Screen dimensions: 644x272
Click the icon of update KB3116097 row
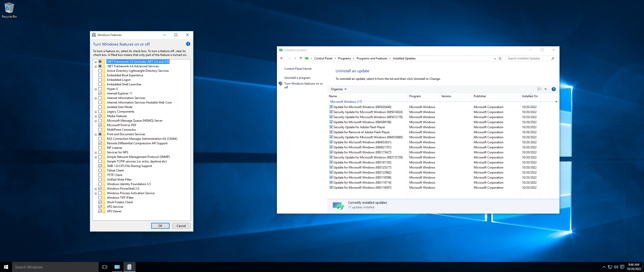[331, 188]
